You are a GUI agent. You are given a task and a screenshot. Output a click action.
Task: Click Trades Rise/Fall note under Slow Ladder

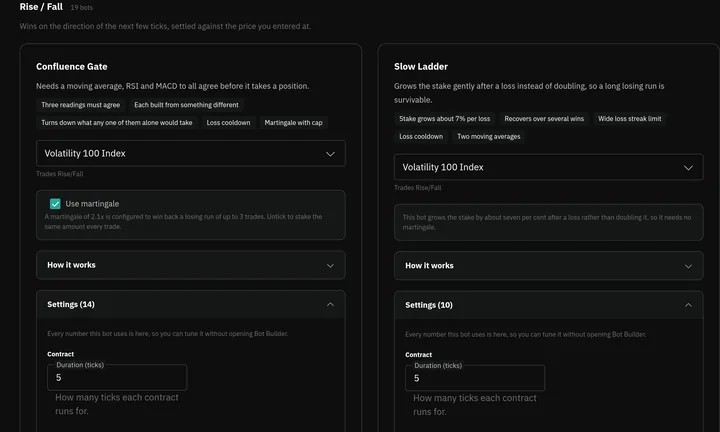[x=417, y=188]
